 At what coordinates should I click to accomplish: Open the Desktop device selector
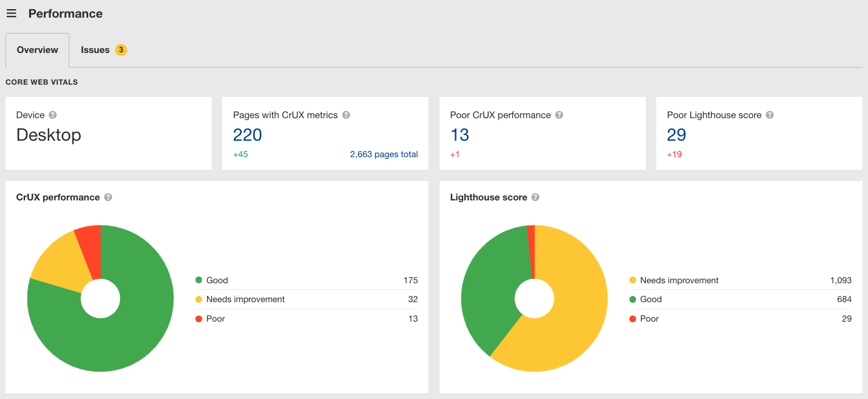[49, 135]
